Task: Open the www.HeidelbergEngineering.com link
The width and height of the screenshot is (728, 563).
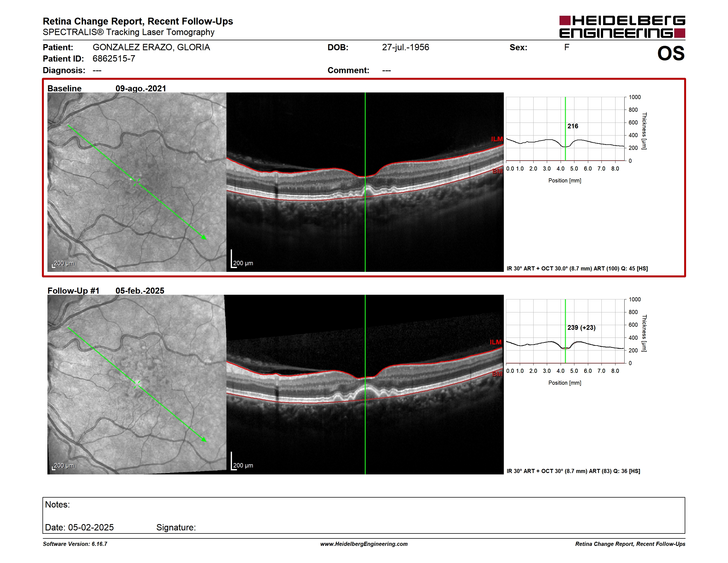Action: pyautogui.click(x=364, y=544)
